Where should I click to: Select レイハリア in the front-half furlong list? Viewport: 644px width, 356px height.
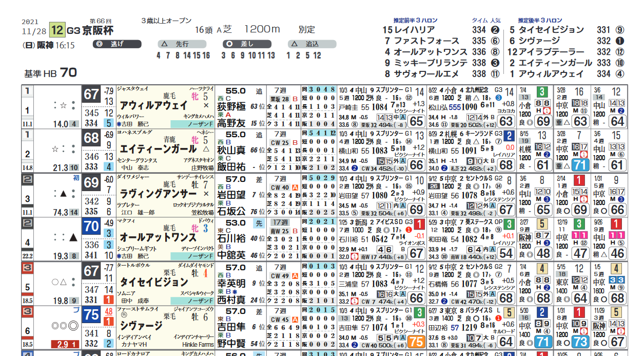coord(415,30)
